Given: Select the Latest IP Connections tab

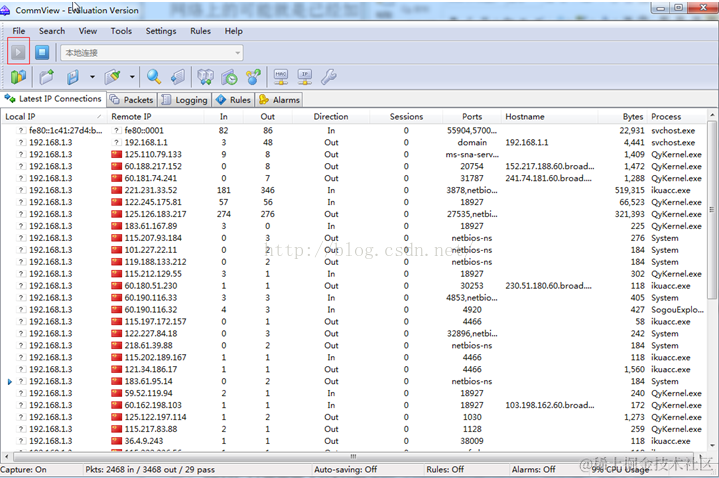Looking at the screenshot, I should pos(53,99).
